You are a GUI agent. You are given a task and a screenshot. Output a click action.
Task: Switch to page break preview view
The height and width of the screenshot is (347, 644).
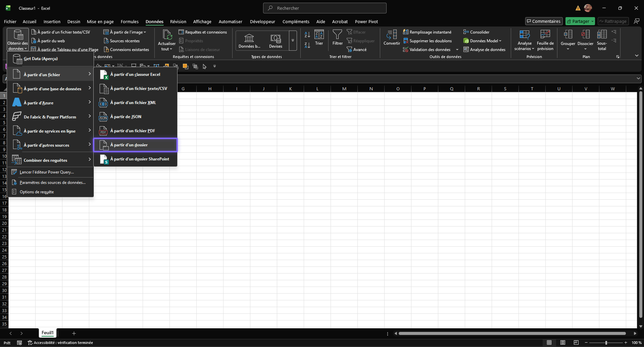(x=576, y=342)
